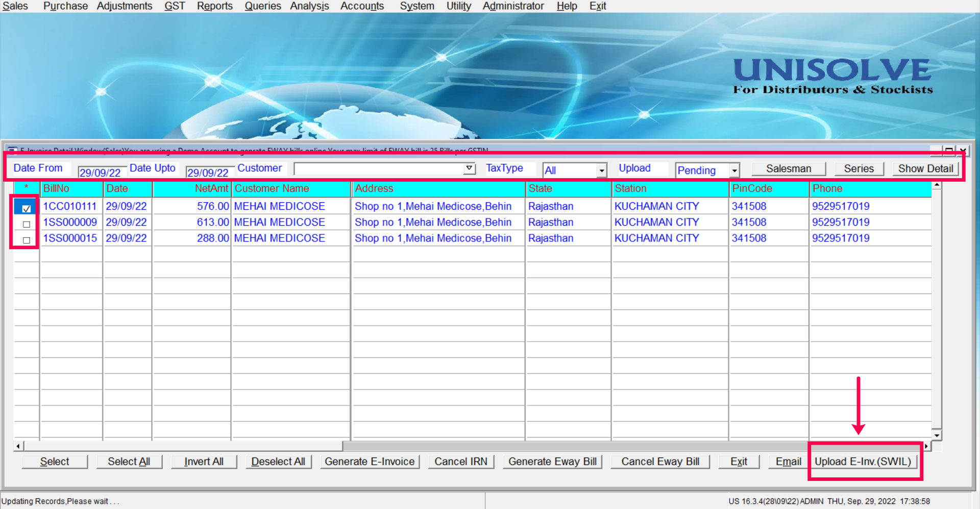
Task: Click the Show Detail button
Action: 925,169
